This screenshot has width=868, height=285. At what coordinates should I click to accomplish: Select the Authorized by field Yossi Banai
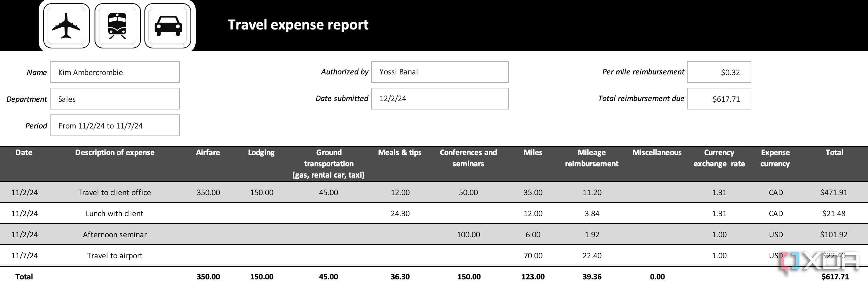point(440,72)
